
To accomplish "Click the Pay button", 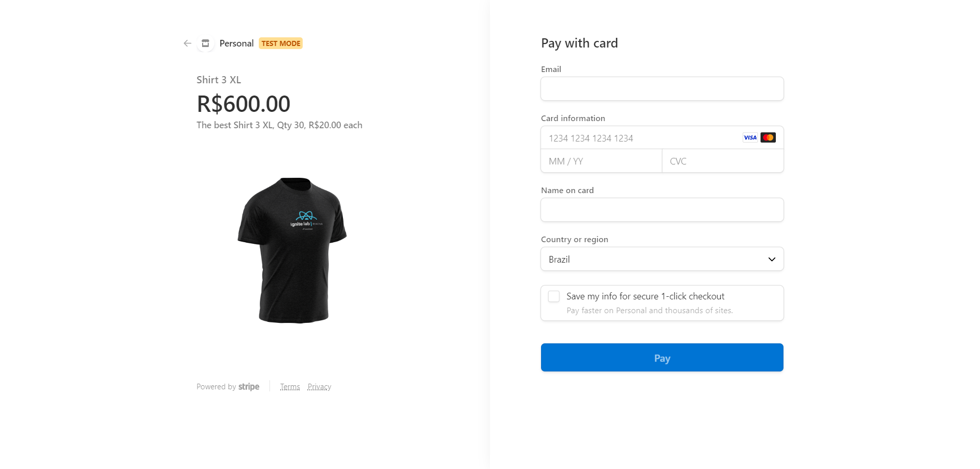I will pos(661,358).
